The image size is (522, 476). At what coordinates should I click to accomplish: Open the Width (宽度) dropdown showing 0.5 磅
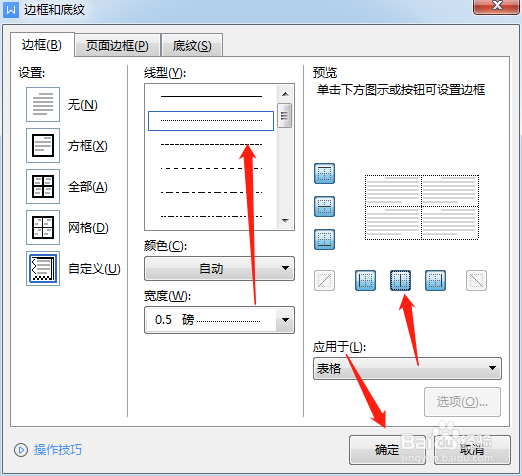tap(219, 320)
